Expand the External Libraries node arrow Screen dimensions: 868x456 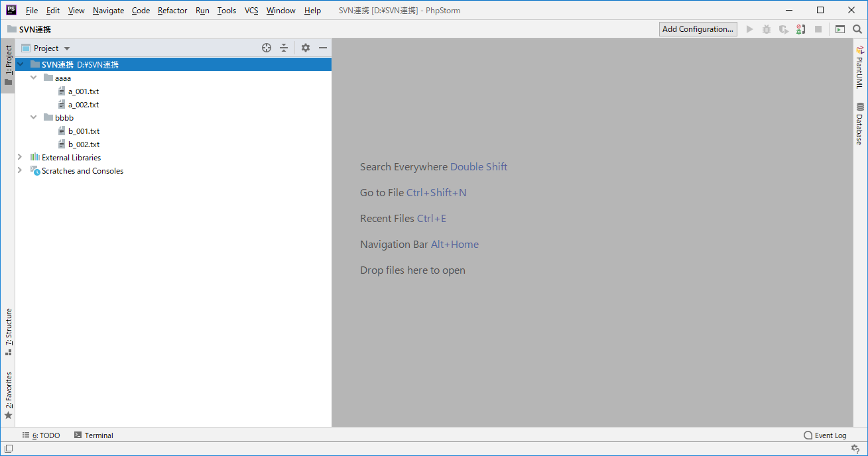(x=20, y=158)
